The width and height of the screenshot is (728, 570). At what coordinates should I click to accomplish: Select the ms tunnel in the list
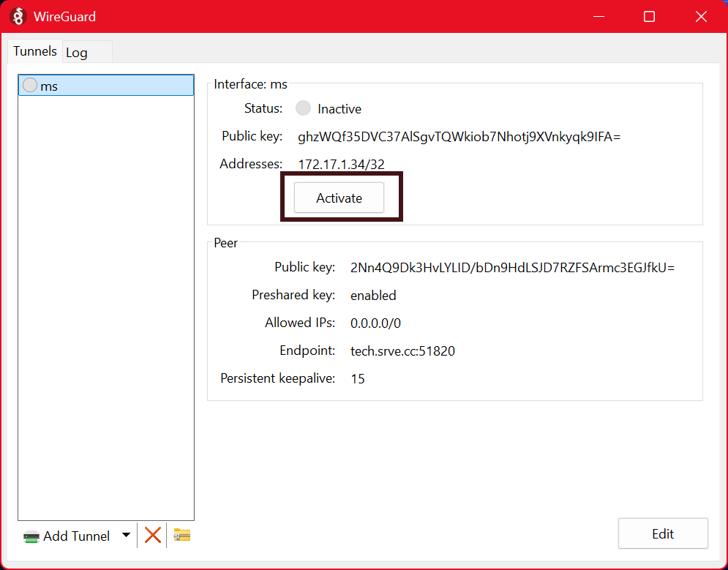(106, 86)
